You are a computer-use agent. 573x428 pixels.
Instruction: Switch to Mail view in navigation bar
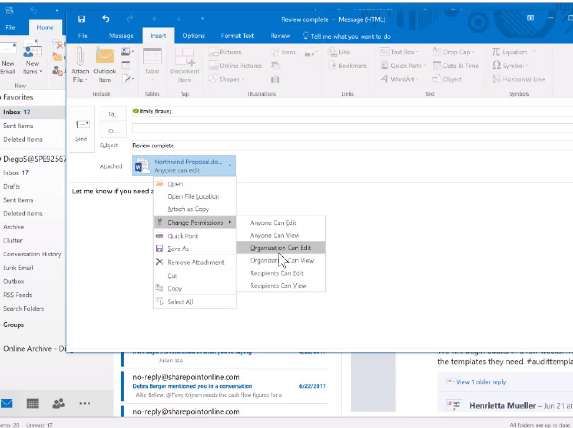pyautogui.click(x=7, y=404)
